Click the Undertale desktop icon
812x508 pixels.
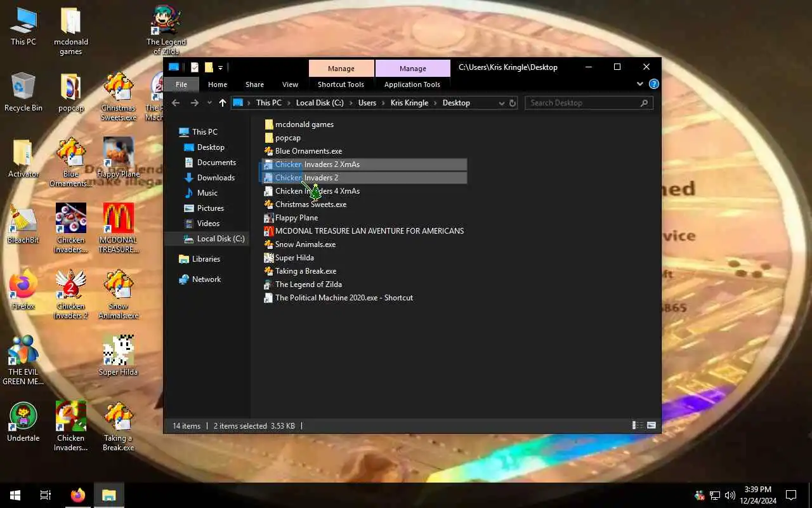pyautogui.click(x=23, y=422)
